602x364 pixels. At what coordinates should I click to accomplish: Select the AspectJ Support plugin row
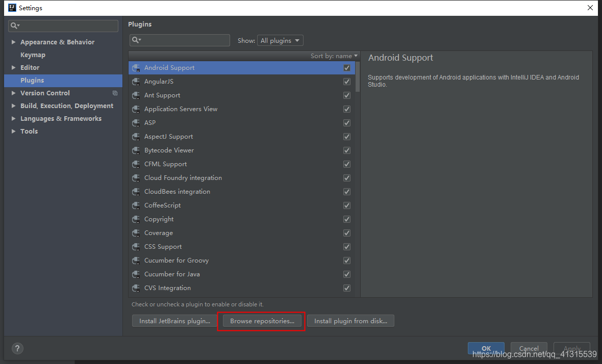pyautogui.click(x=242, y=137)
